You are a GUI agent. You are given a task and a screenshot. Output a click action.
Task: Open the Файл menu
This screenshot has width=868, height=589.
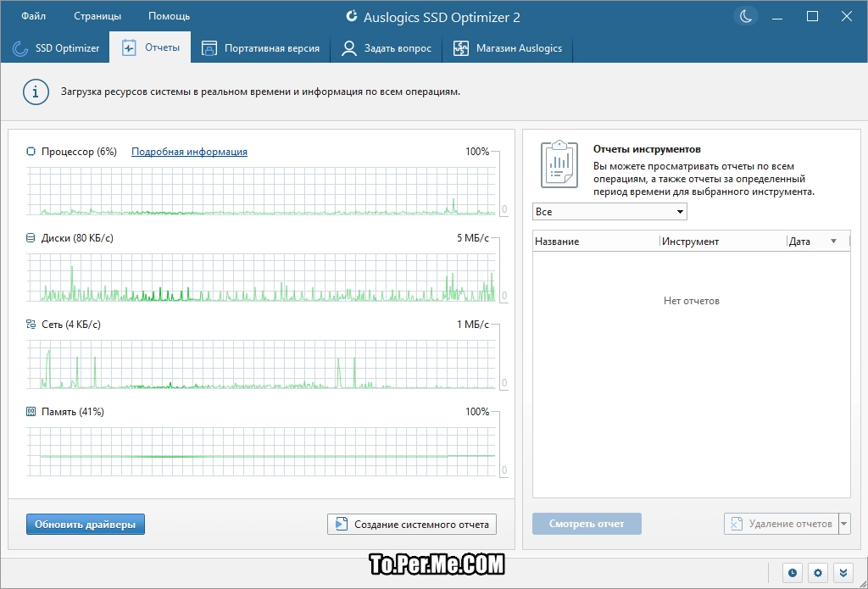coord(34,16)
